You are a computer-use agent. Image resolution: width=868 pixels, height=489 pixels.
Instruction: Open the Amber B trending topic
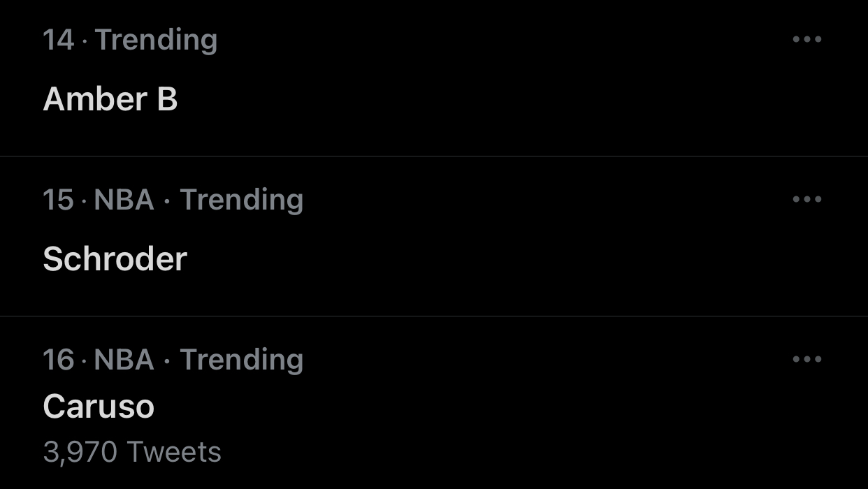110,99
